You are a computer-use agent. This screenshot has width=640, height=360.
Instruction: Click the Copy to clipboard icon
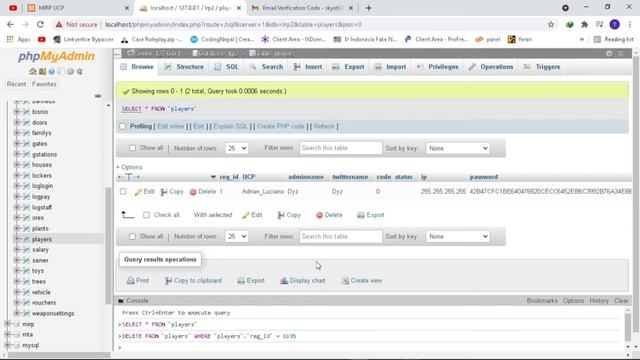coord(168,280)
